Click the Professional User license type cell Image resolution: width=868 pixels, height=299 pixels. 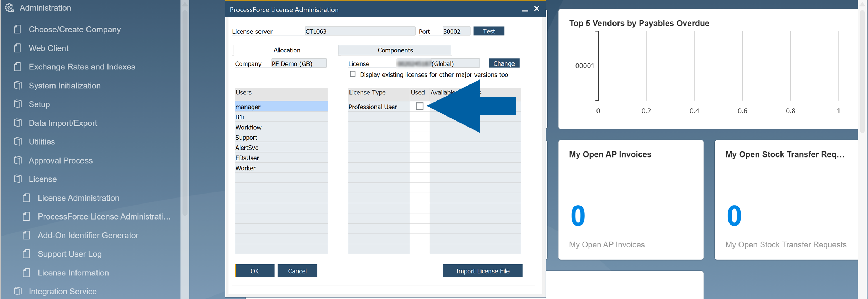(x=379, y=107)
